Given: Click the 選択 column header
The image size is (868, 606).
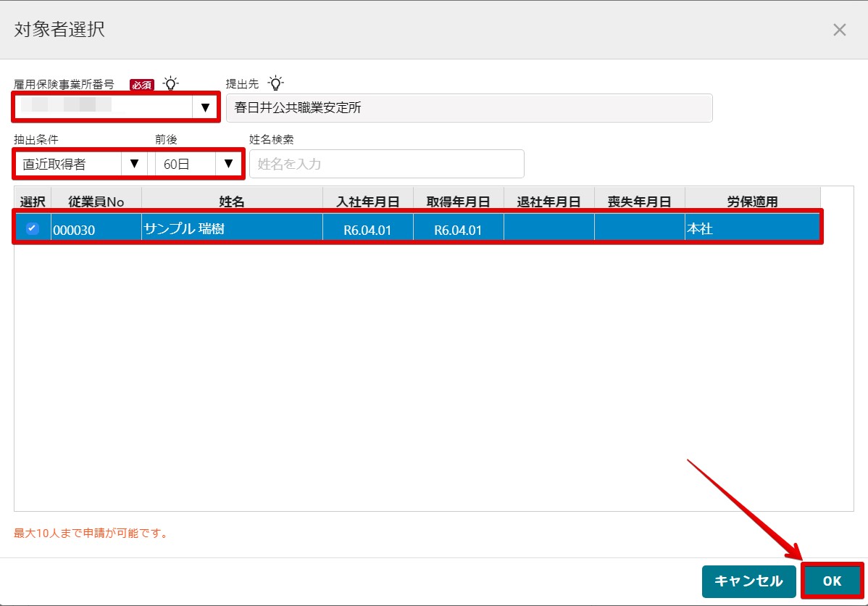Looking at the screenshot, I should click(33, 202).
